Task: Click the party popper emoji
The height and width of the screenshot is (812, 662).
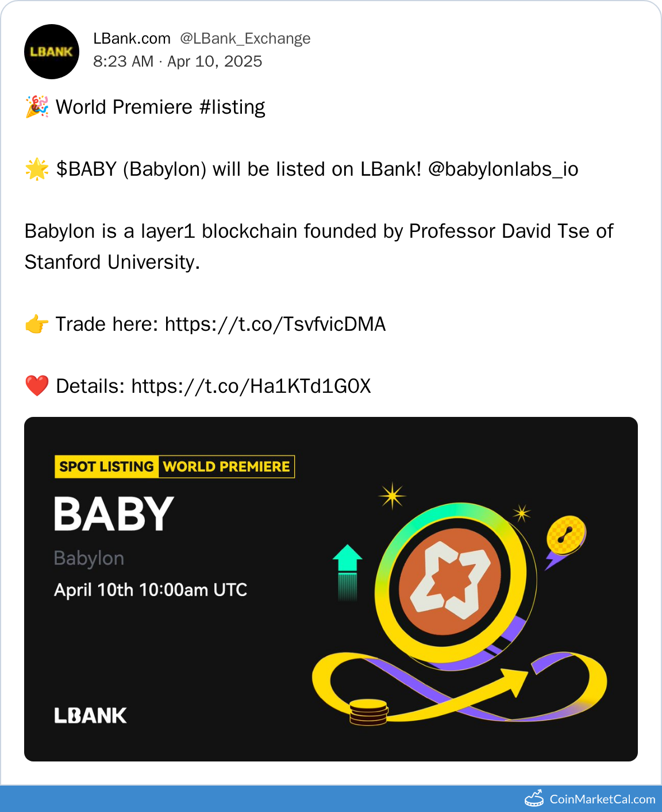Action: 37,107
